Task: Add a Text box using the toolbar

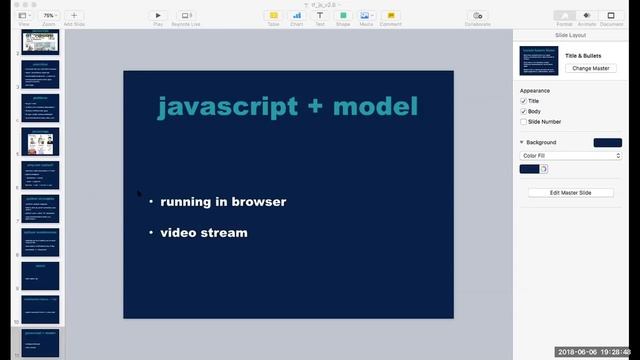Action: [x=320, y=16]
